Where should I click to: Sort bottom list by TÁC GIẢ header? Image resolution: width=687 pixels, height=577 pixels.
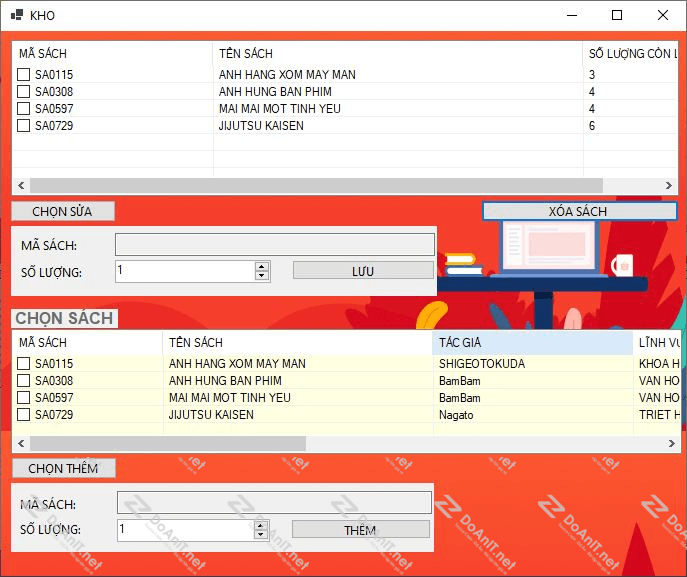pyautogui.click(x=532, y=343)
